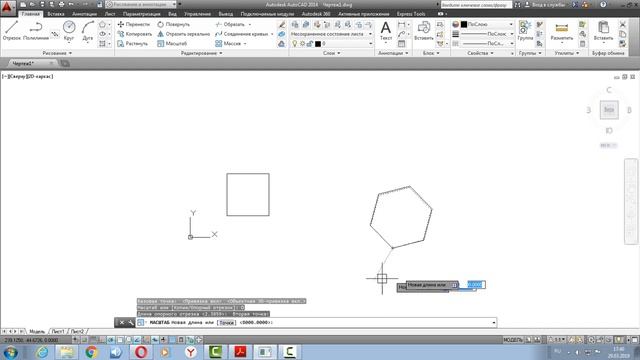Click the layer color black swatch
Viewport: 640px width, 360px height.
(x=318, y=44)
